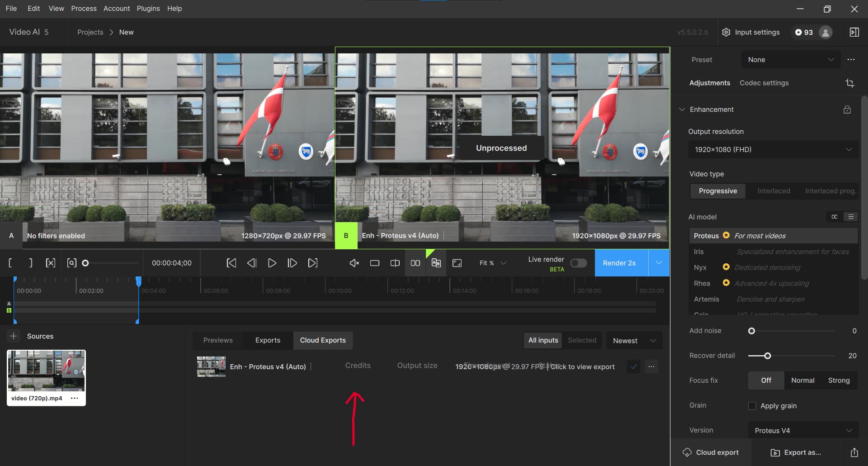Toggle the Live render switch
868x466 pixels.
click(x=578, y=263)
